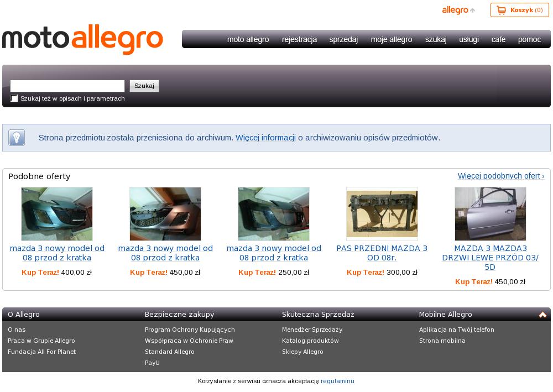Open the Koszyk (0) cart button
553x392 pixels.
point(519,10)
